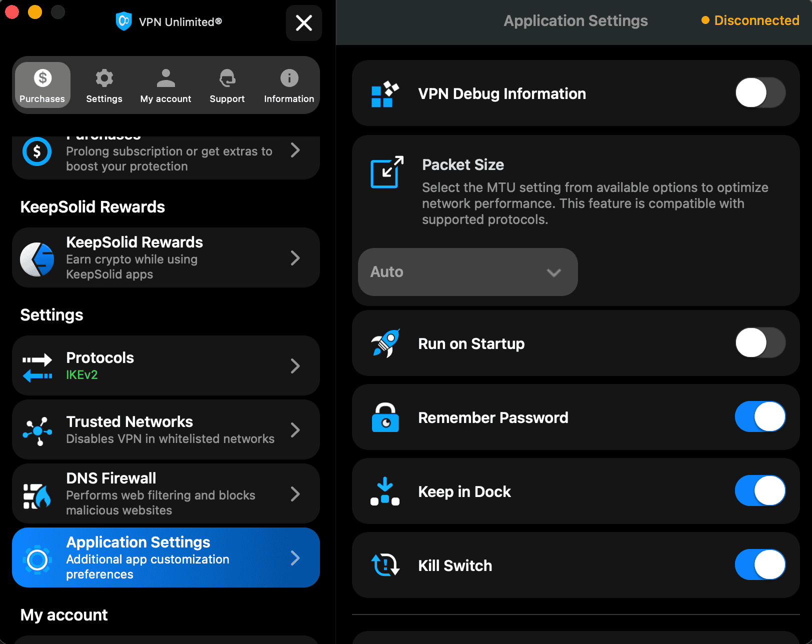This screenshot has width=812, height=644.
Task: Click the Disconnected status label
Action: [x=756, y=20]
